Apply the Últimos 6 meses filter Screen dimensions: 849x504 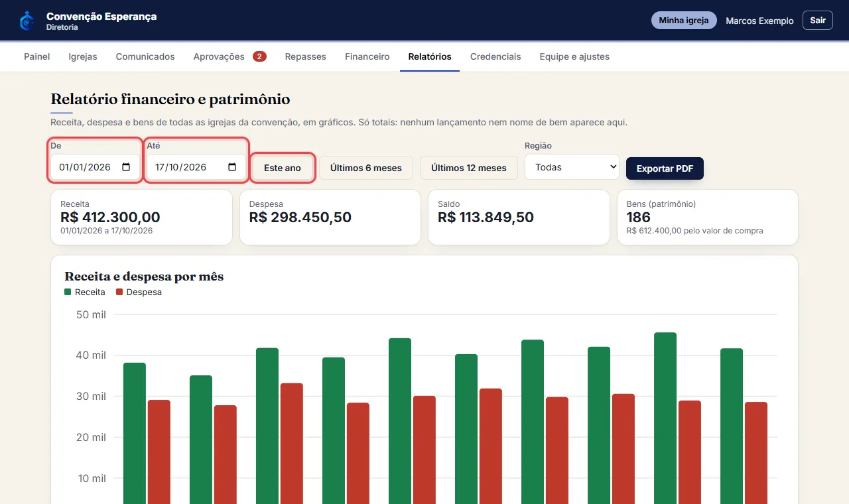[366, 168]
